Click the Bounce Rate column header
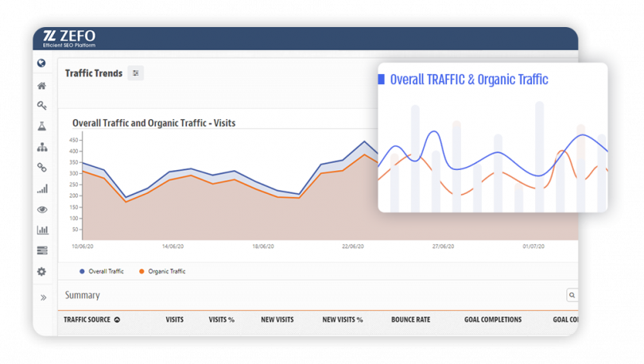 tap(411, 319)
